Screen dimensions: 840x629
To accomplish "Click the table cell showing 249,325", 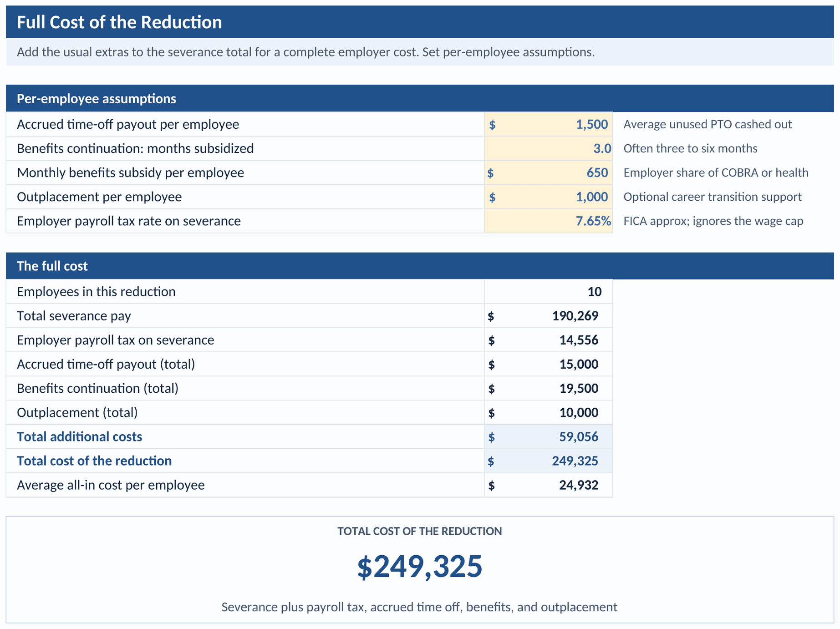I will click(548, 461).
